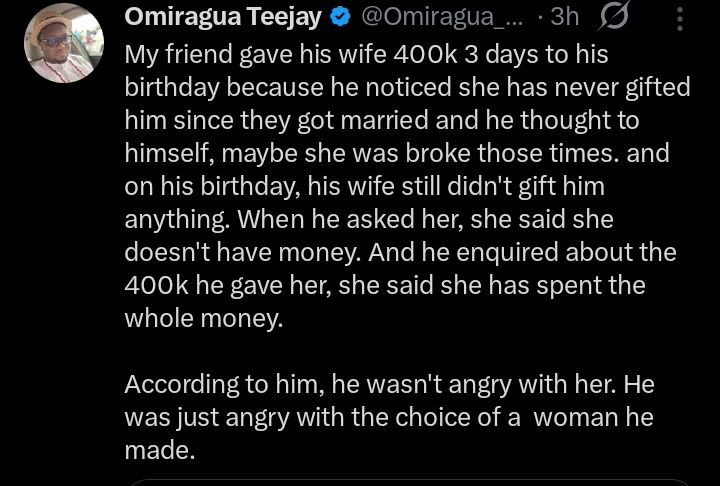Click the line starting "him since they got married"

point(383,120)
